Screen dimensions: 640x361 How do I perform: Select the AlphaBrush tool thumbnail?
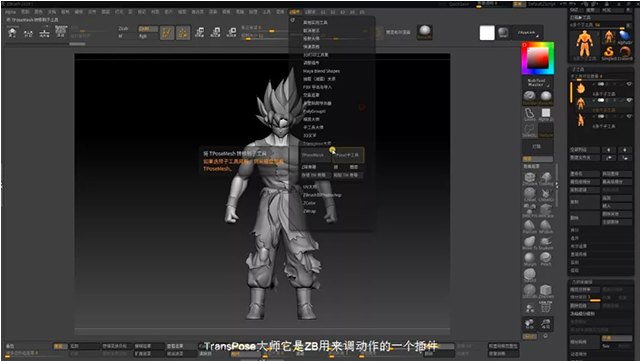pyautogui.click(x=624, y=37)
